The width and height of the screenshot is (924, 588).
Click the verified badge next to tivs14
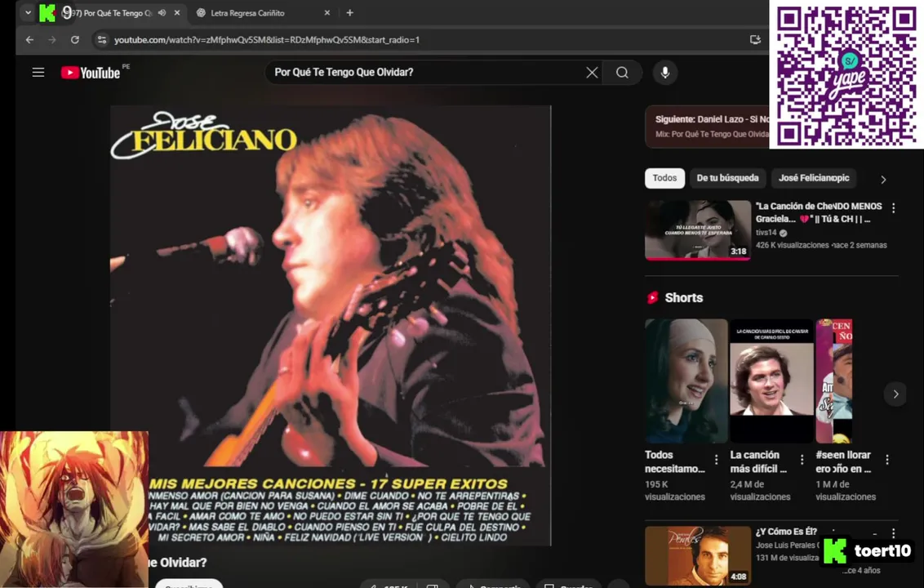(783, 233)
